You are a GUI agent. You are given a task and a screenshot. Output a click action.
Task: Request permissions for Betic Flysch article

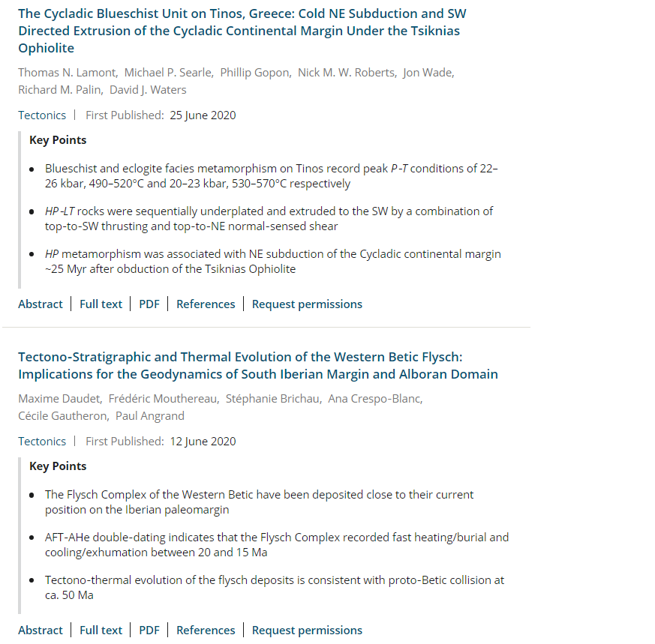point(307,630)
